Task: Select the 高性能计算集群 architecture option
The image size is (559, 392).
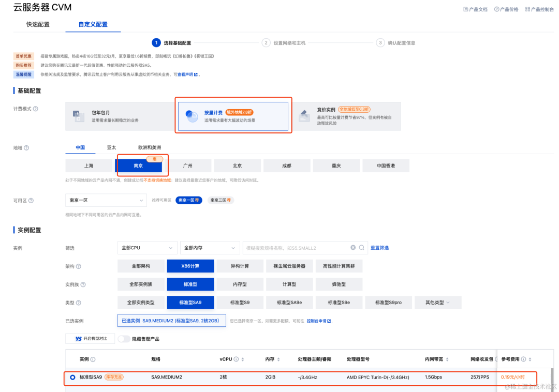Action: (x=339, y=266)
